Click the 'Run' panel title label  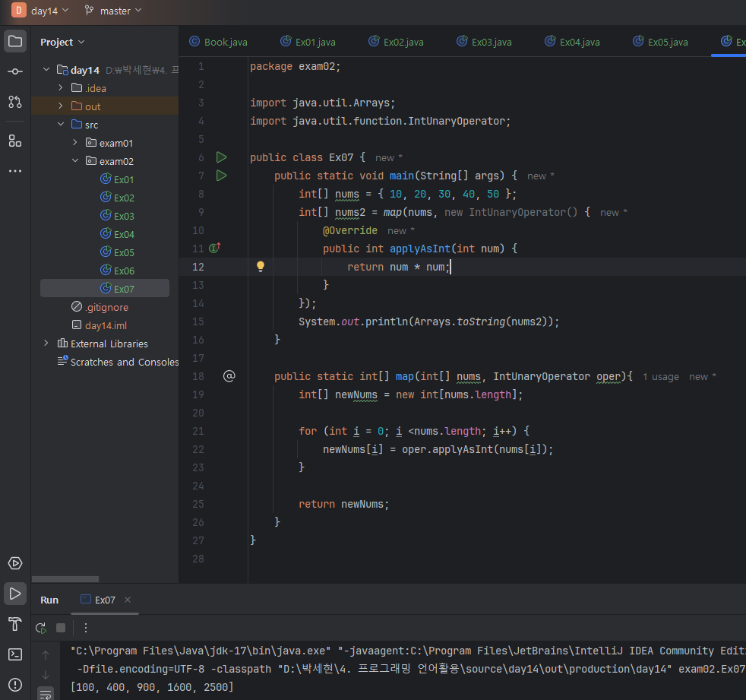click(49, 600)
